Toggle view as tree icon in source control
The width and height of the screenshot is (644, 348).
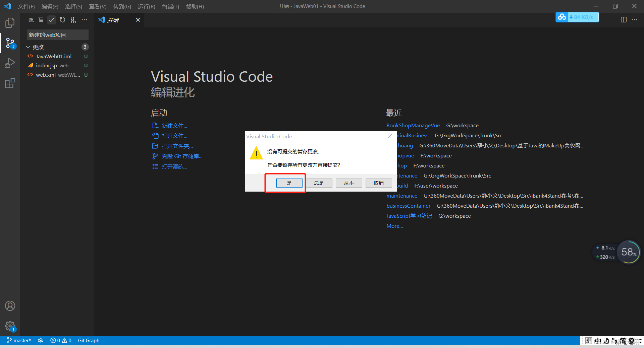coord(41,20)
